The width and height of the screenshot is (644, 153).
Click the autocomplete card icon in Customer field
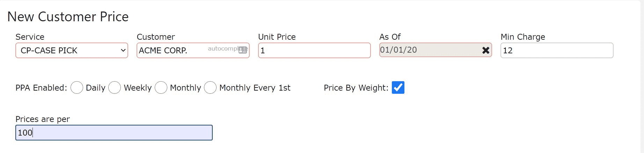click(243, 50)
